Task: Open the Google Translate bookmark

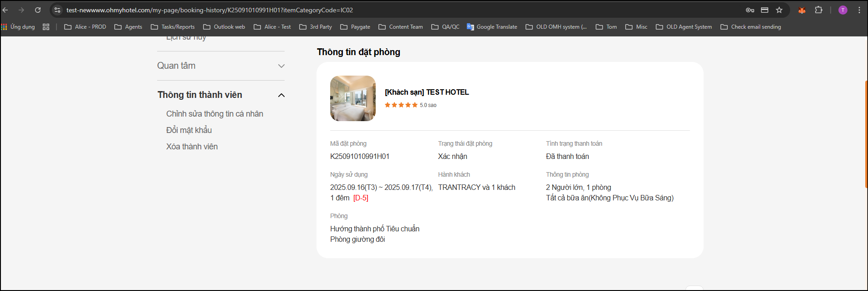Action: click(492, 27)
